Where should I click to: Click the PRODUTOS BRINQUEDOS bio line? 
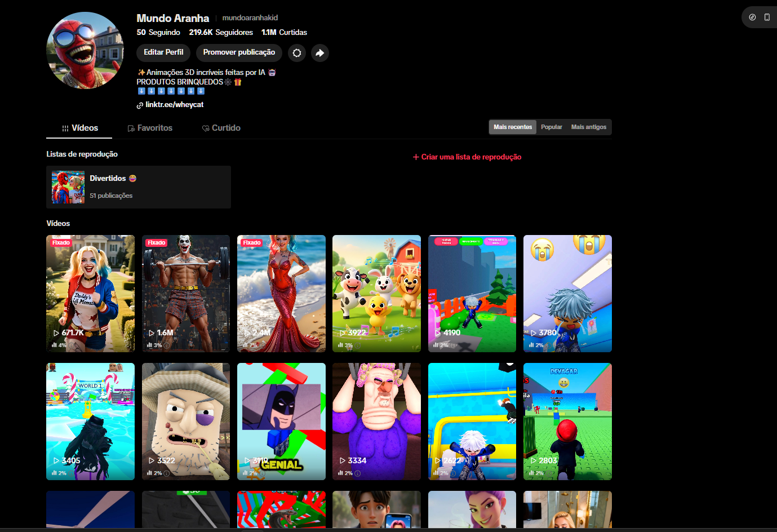click(189, 82)
